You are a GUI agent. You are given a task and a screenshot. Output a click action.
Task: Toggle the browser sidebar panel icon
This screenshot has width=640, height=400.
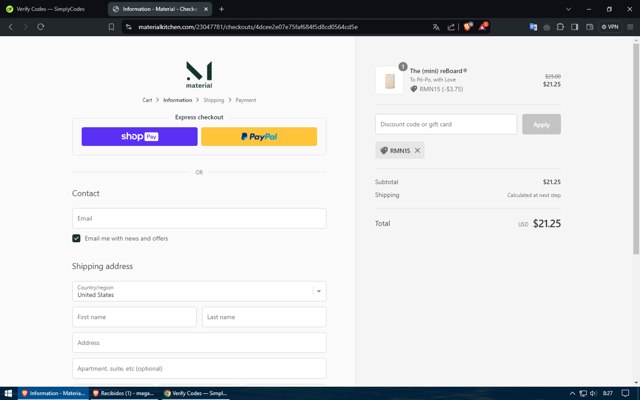point(575,27)
